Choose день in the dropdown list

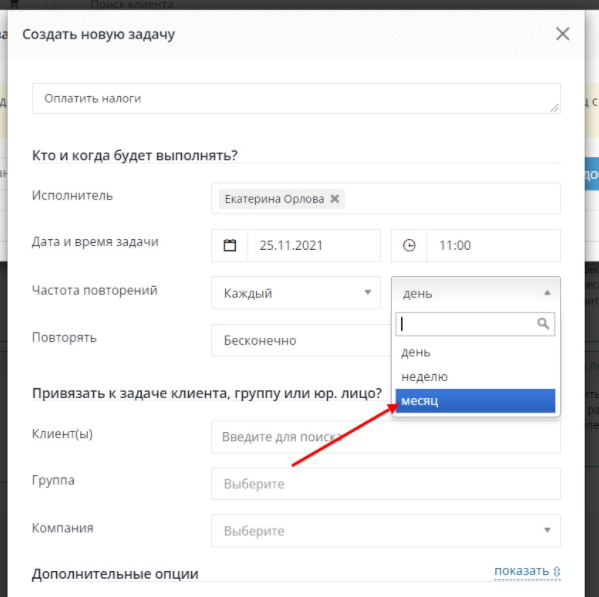(475, 352)
